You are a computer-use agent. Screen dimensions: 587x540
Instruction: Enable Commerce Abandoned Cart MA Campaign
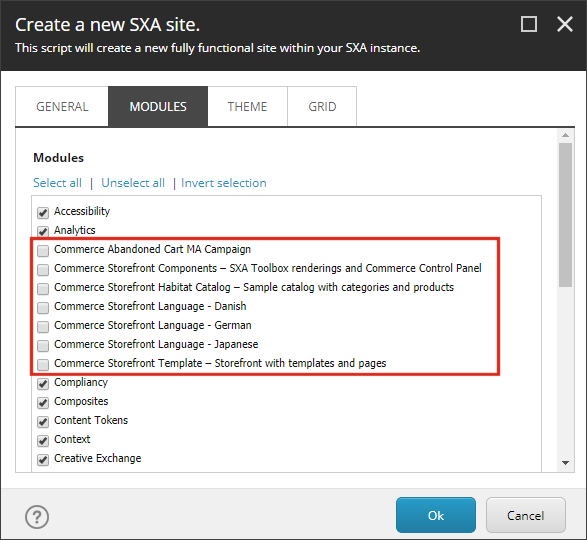pyautogui.click(x=43, y=251)
